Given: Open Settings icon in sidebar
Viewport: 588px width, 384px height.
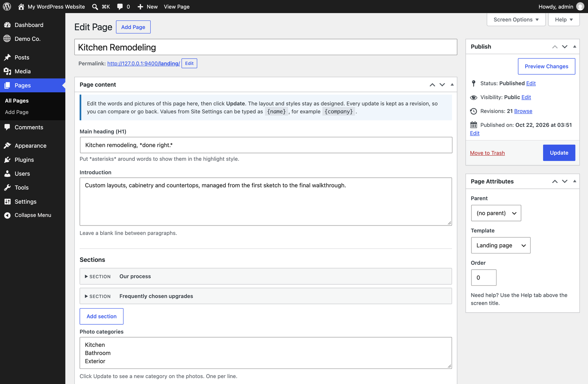Looking at the screenshot, I should point(7,202).
